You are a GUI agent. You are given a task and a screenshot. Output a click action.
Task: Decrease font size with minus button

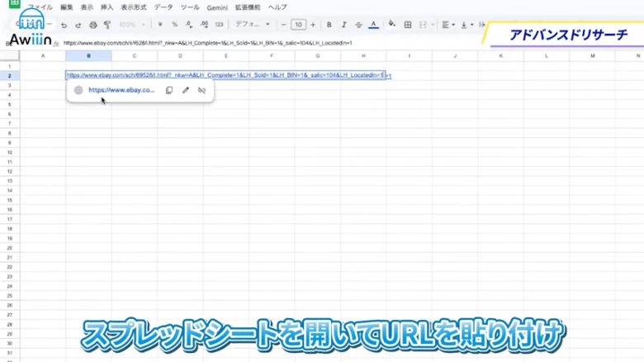pyautogui.click(x=283, y=25)
